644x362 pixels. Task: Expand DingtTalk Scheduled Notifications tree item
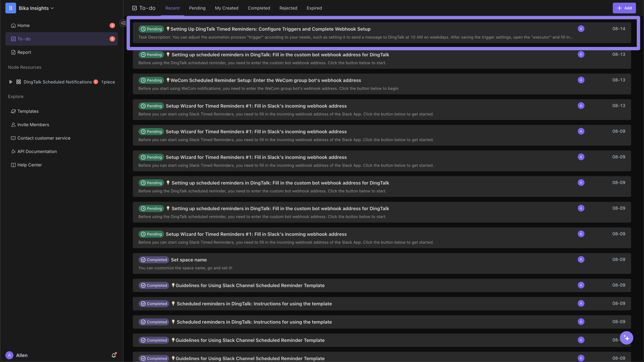(x=10, y=82)
